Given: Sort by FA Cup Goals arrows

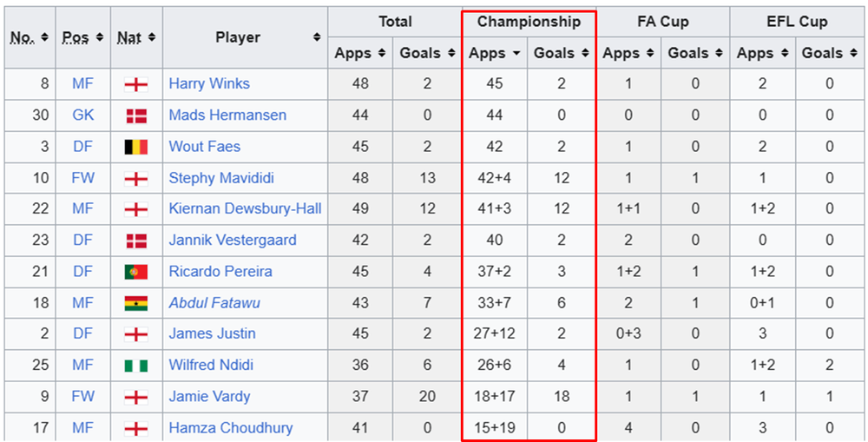Looking at the screenshot, I should coord(719,53).
